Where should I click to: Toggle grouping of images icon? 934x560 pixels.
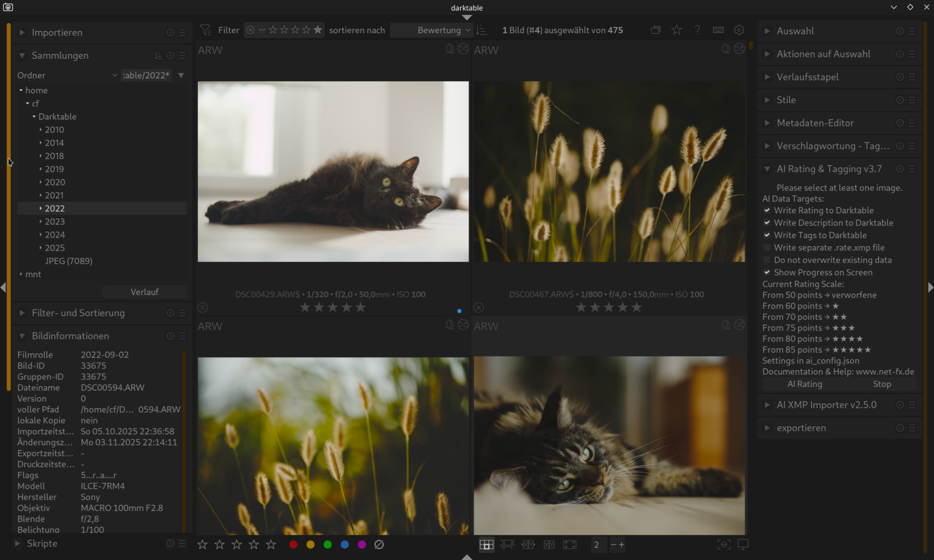tap(656, 30)
